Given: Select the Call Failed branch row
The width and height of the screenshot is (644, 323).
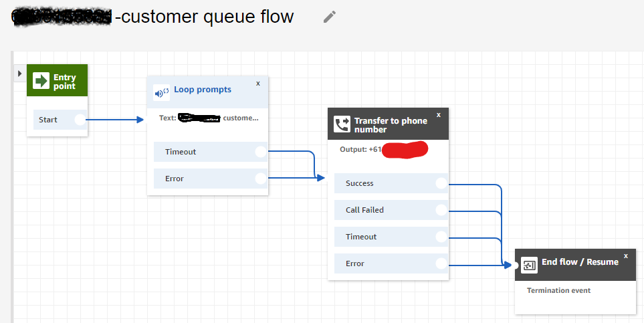Looking at the screenshot, I should [x=391, y=210].
